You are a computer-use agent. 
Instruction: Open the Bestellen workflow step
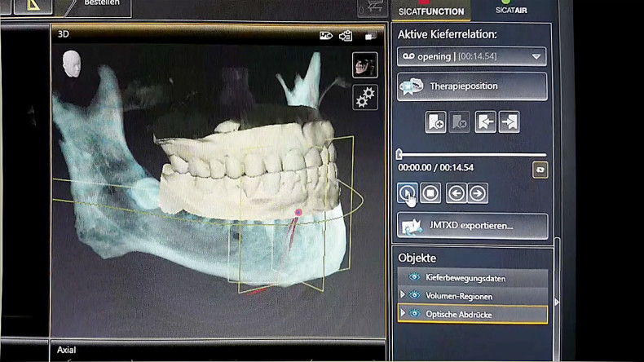pos(101,4)
